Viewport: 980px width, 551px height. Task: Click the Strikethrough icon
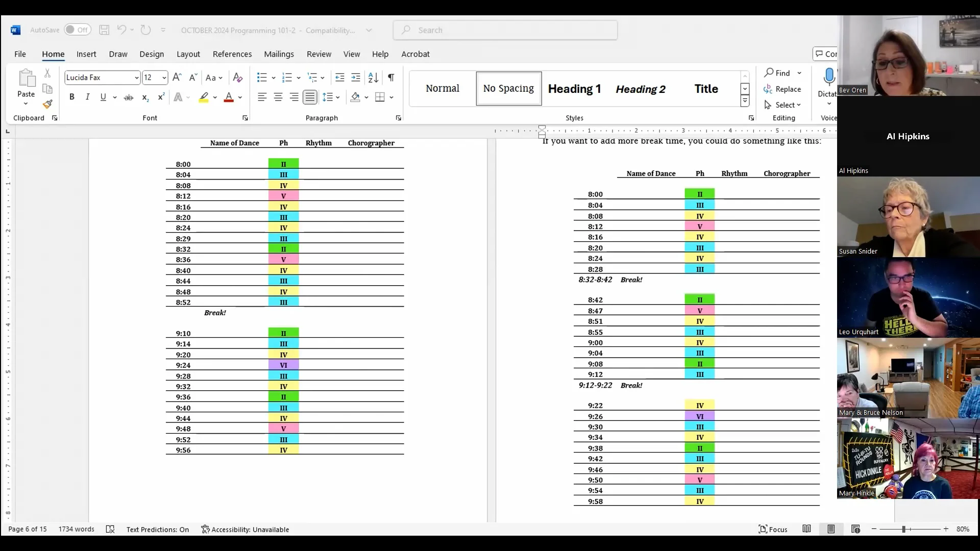tap(129, 97)
